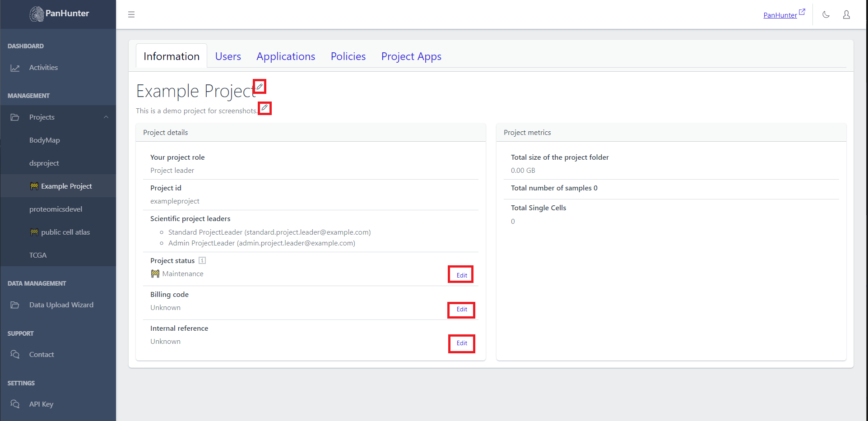Toggle the sidebar with the hamburger icon

click(131, 14)
